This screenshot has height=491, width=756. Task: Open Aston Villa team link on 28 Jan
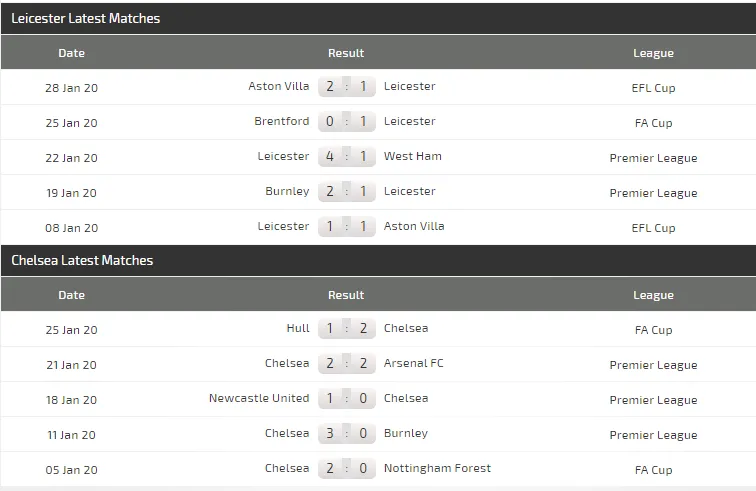pos(279,86)
